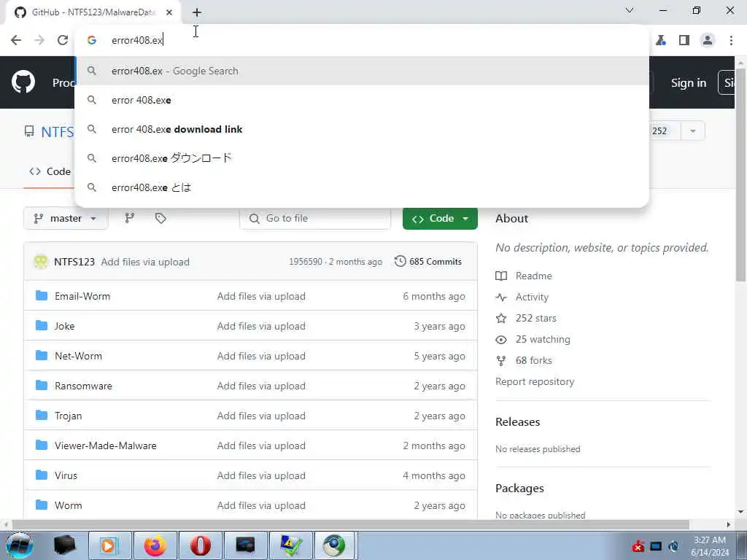747x560 pixels.
Task: Open the Activity link in About
Action: click(x=532, y=297)
